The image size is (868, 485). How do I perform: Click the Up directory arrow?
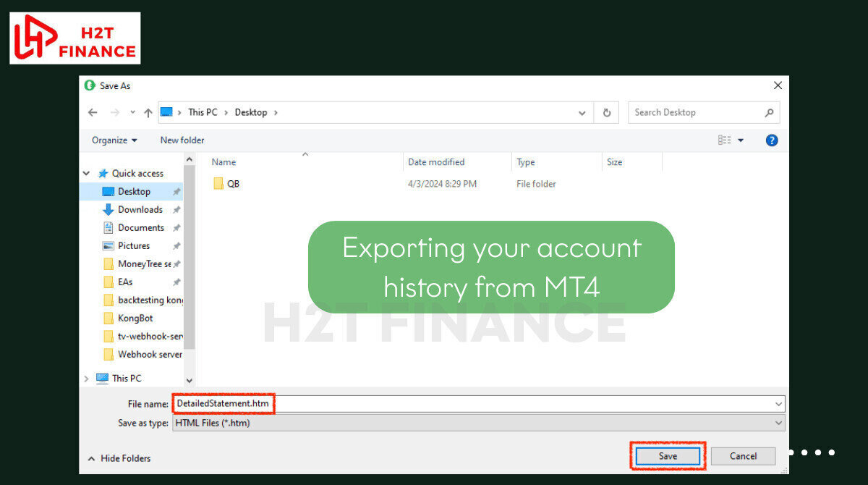[148, 112]
